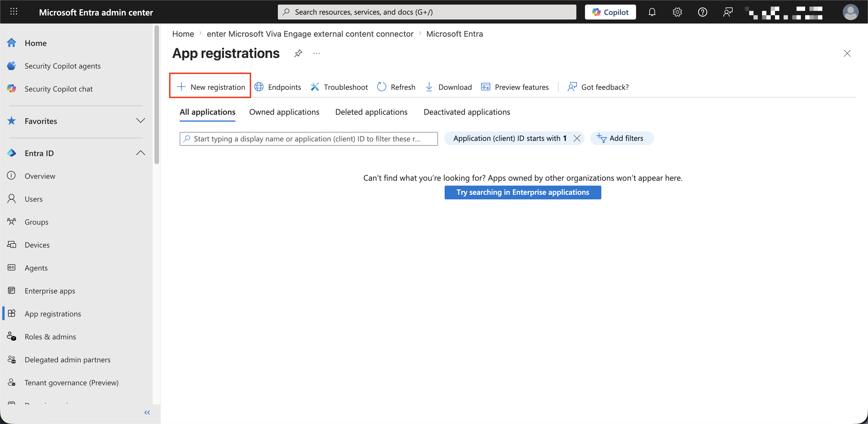Select the All applications tab

(x=207, y=112)
